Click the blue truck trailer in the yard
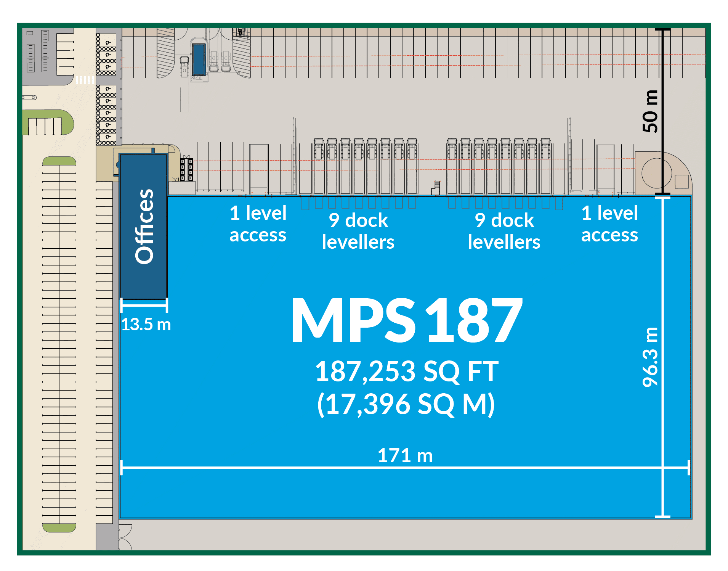This screenshot has width=728, height=571. 199,59
